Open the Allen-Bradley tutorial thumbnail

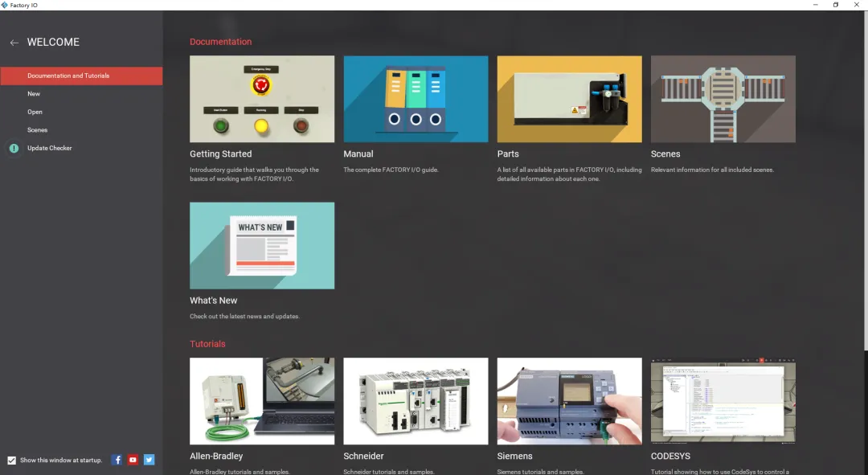click(262, 401)
